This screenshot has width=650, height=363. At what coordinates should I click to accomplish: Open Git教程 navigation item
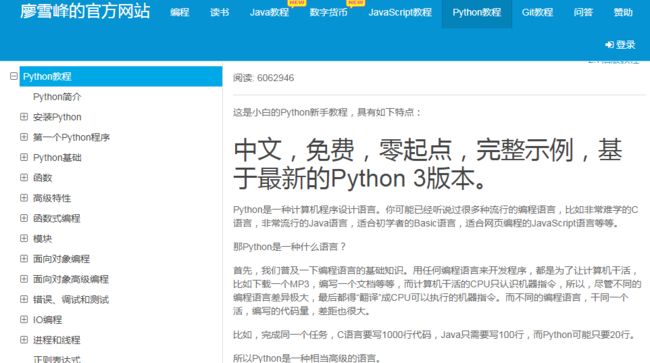537,12
